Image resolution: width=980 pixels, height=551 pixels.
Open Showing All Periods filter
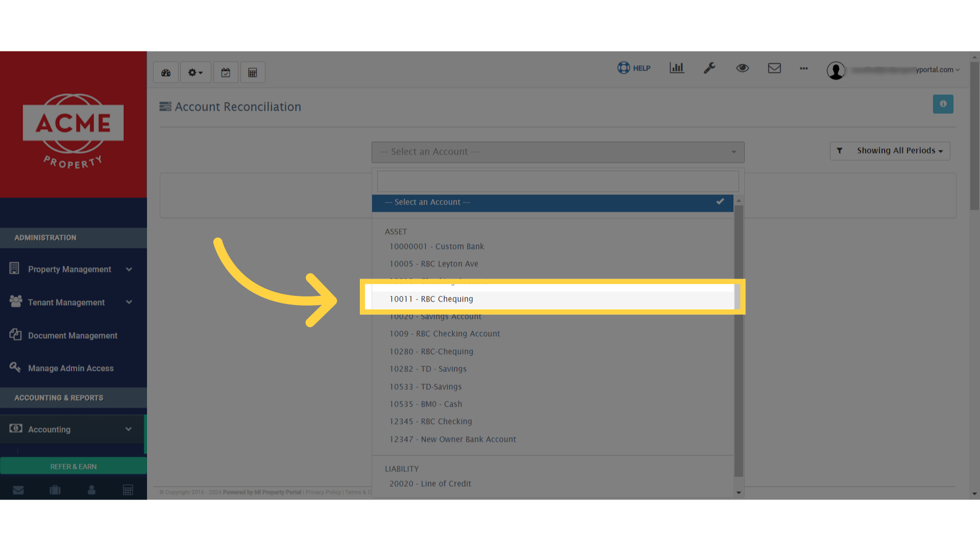pos(890,151)
